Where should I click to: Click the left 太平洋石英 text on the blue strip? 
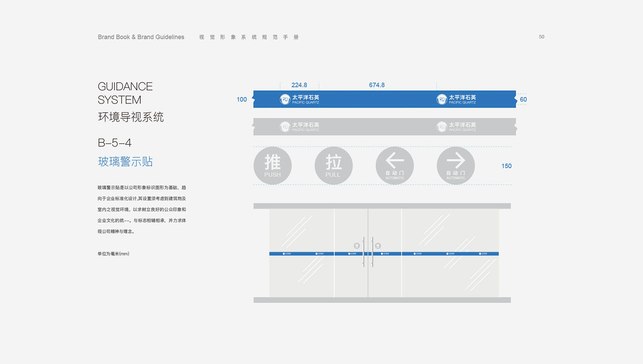(306, 97)
